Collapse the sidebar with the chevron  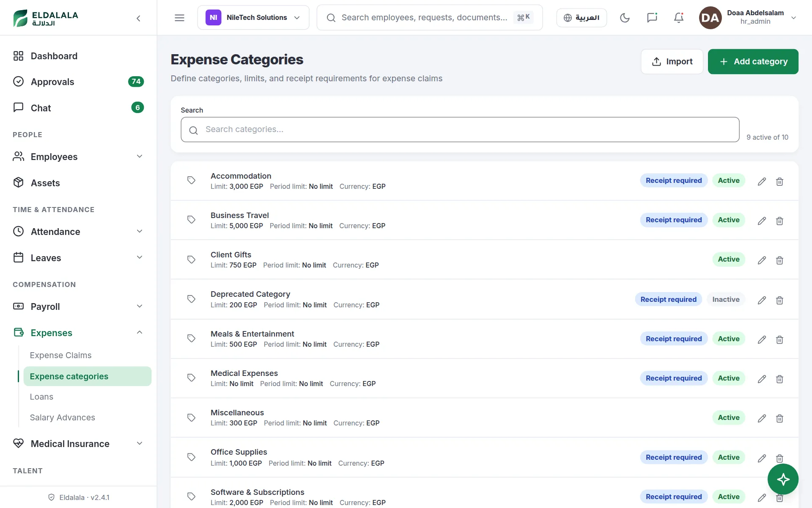pos(138,18)
